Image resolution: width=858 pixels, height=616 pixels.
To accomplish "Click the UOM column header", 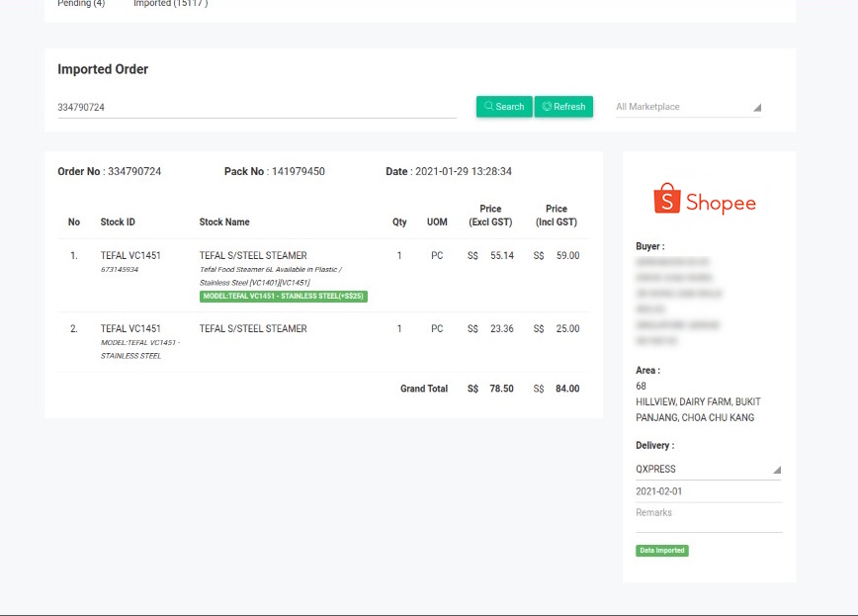I will pos(437,221).
